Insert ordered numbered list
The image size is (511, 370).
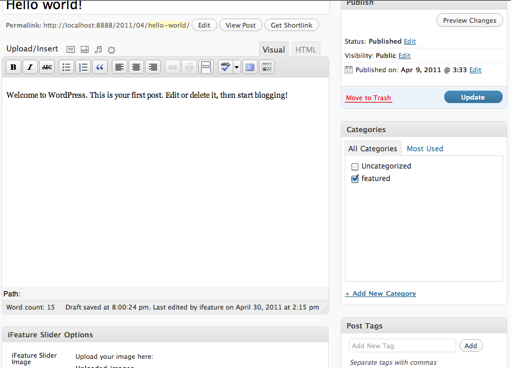tap(83, 67)
